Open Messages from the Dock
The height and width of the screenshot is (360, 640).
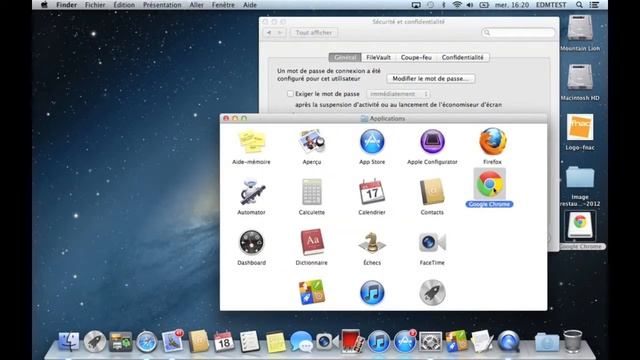point(301,341)
